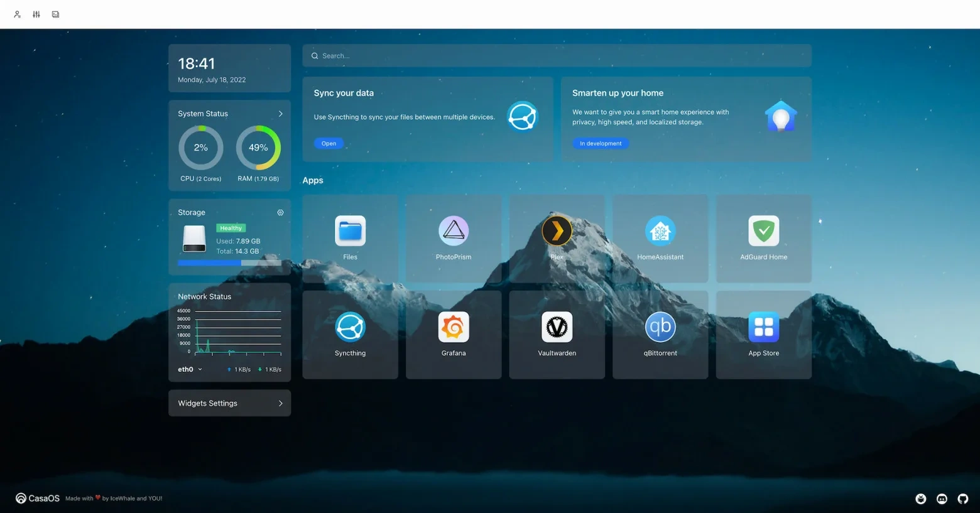
Task: Open storage settings gear icon
Action: (x=280, y=213)
